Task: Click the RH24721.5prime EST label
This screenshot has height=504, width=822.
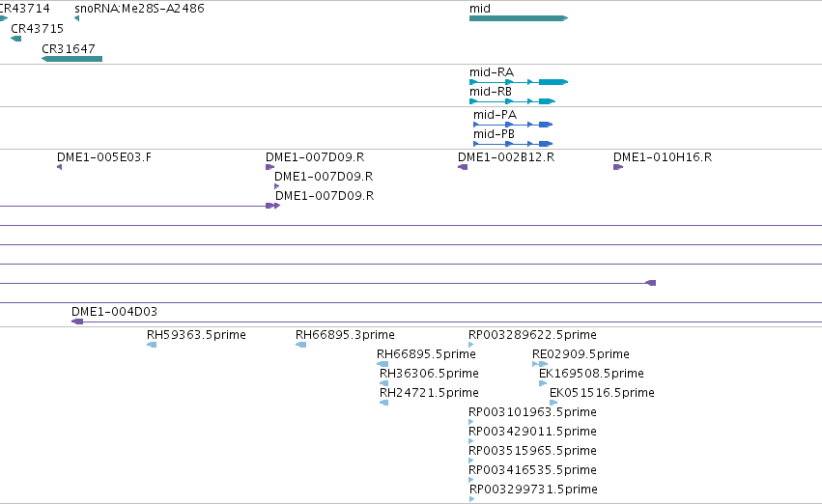Action: (429, 393)
